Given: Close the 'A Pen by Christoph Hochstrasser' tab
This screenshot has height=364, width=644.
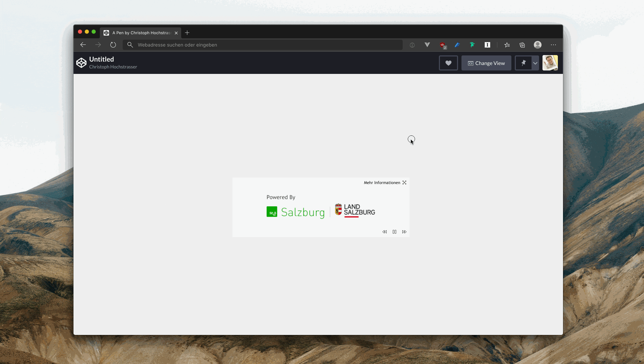Looking at the screenshot, I should click(176, 33).
